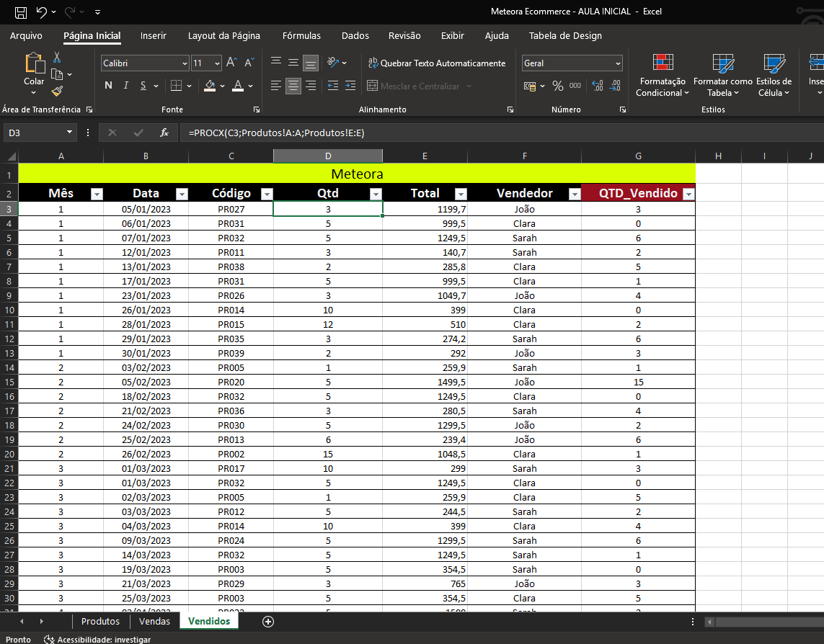Apply fill color bucket swatch
This screenshot has width=824, height=644.
coord(210,86)
